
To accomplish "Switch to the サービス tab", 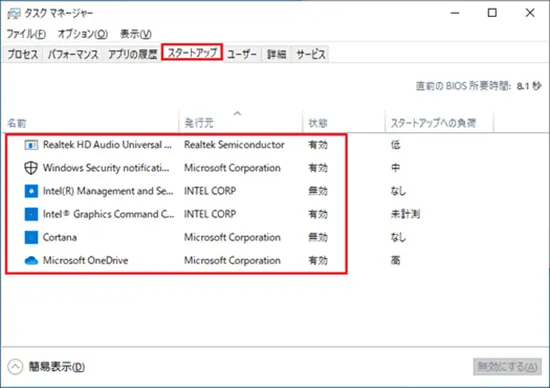I will (x=311, y=54).
